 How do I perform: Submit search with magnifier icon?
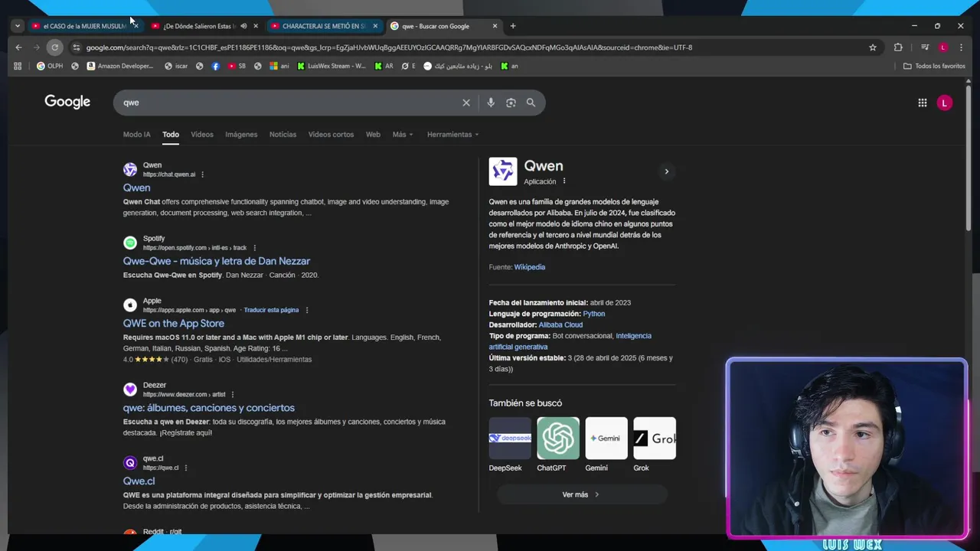click(x=531, y=103)
